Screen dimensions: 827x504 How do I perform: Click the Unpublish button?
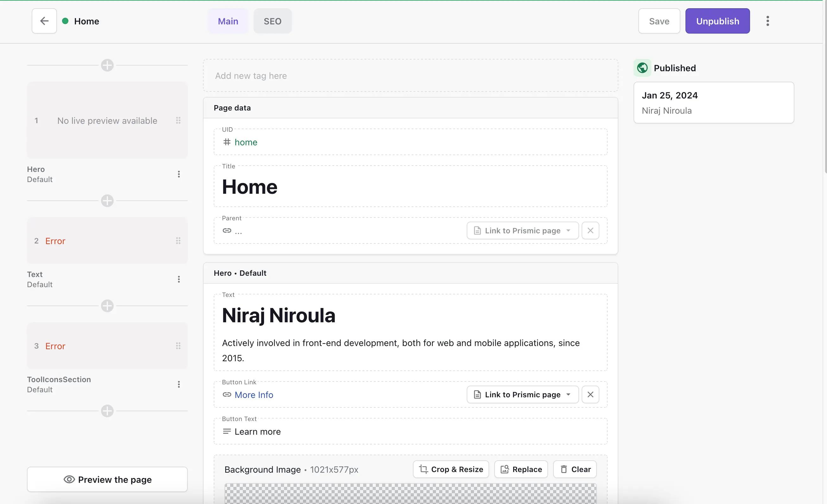tap(717, 21)
